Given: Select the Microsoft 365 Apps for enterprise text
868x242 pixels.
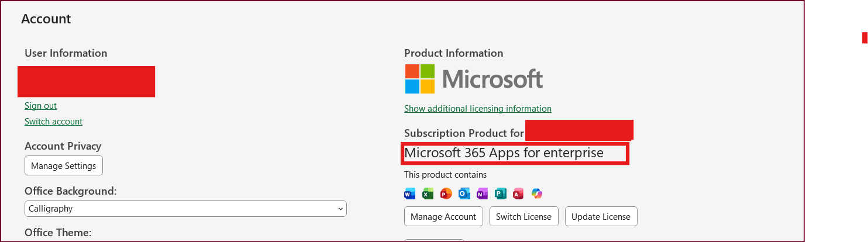Looking at the screenshot, I should tap(504, 153).
